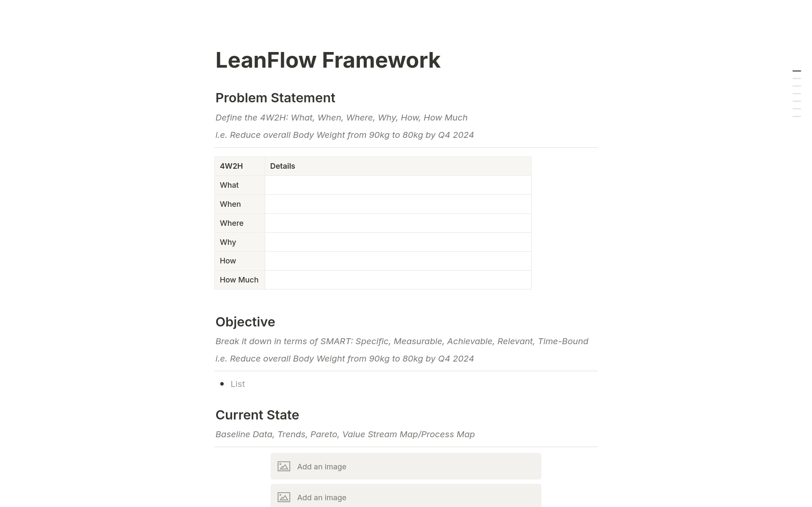This screenshot has height=507, width=812.
Task: Select the Why row label in the 4W2H table
Action: click(x=228, y=242)
